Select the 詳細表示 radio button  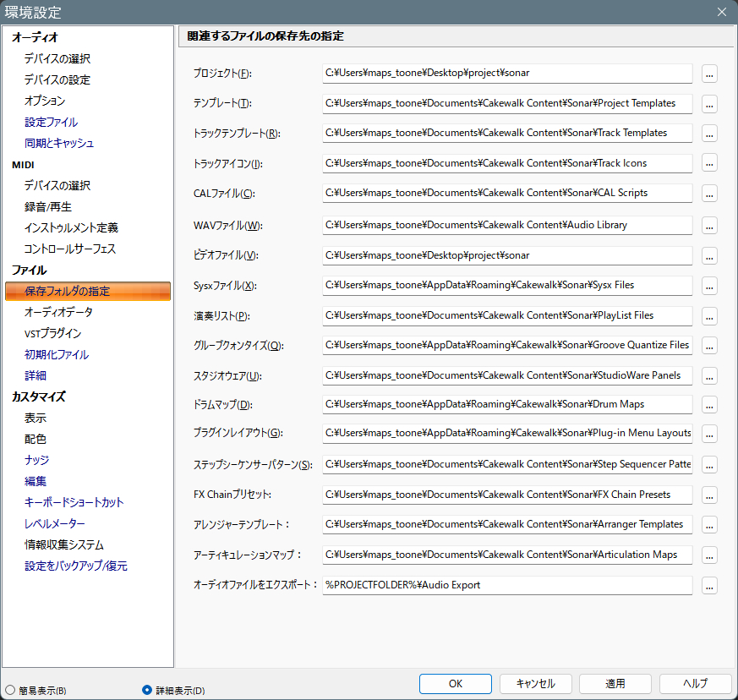(147, 690)
